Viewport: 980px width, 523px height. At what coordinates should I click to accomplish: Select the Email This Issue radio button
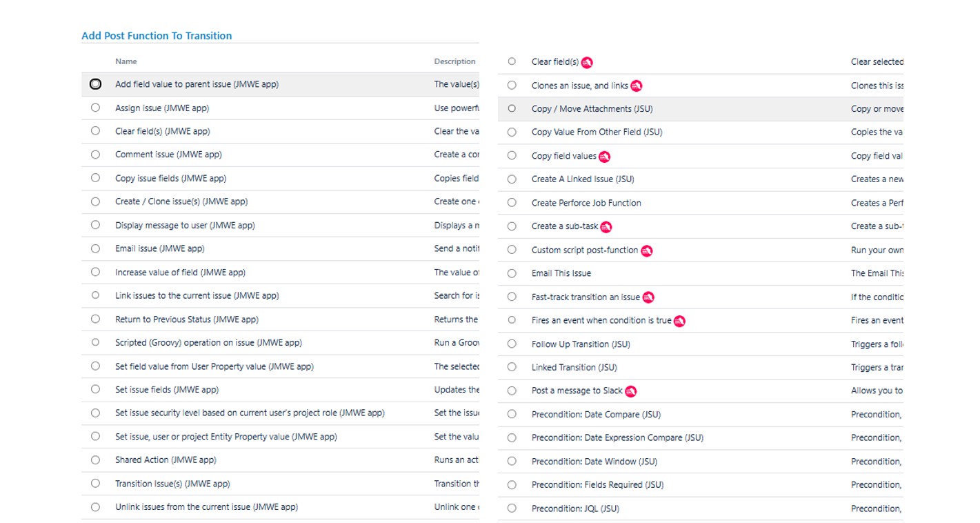pos(512,273)
